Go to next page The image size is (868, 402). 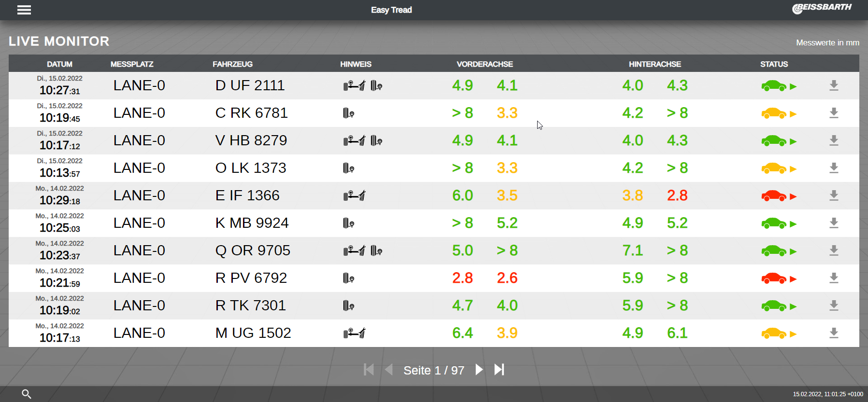(x=479, y=370)
